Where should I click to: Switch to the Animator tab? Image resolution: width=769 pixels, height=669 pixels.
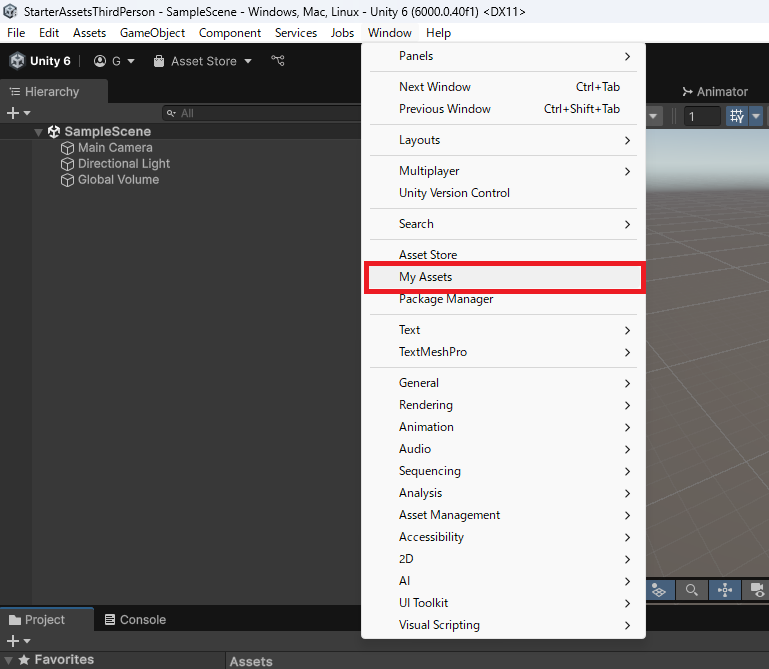point(715,92)
